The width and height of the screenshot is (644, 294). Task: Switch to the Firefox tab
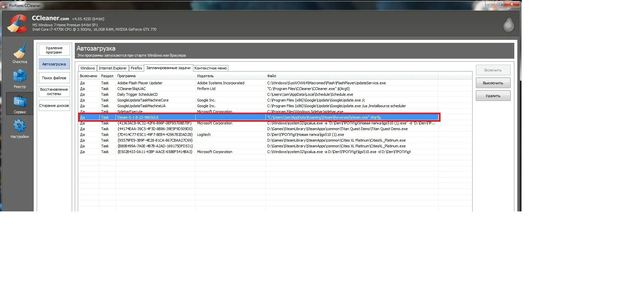pos(136,68)
